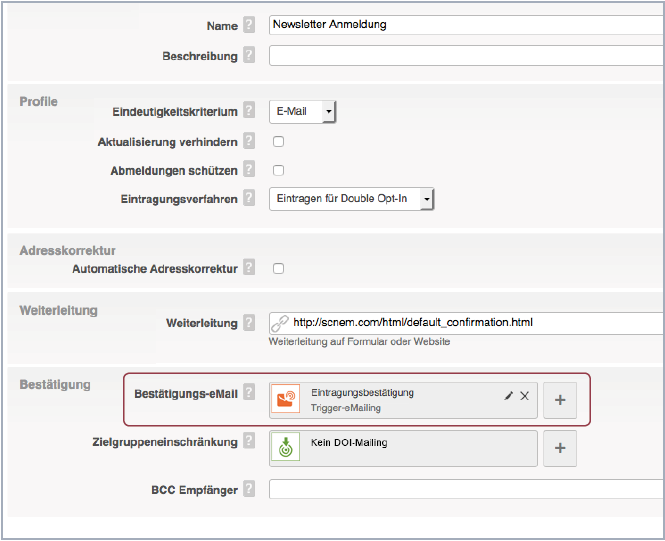Click the green Kein DOI-Mailing icon
The height and width of the screenshot is (541, 665).
(x=287, y=448)
